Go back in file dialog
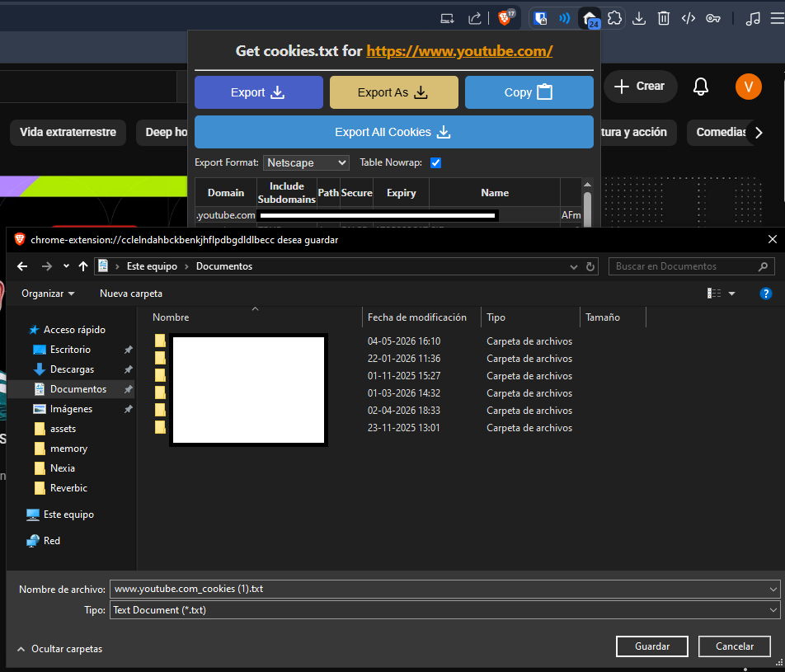The height and width of the screenshot is (672, 785). 22,266
